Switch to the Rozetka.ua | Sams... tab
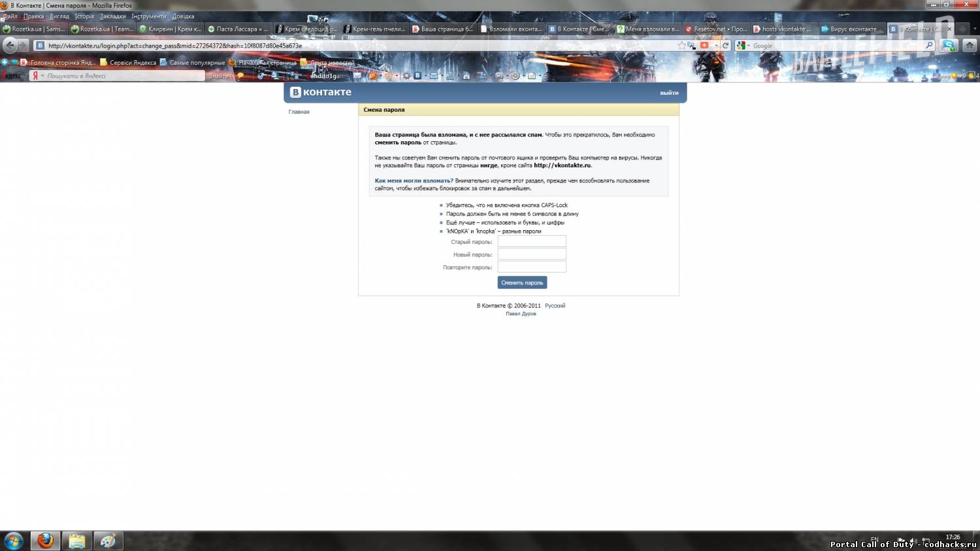The width and height of the screenshot is (980, 551). (34, 29)
